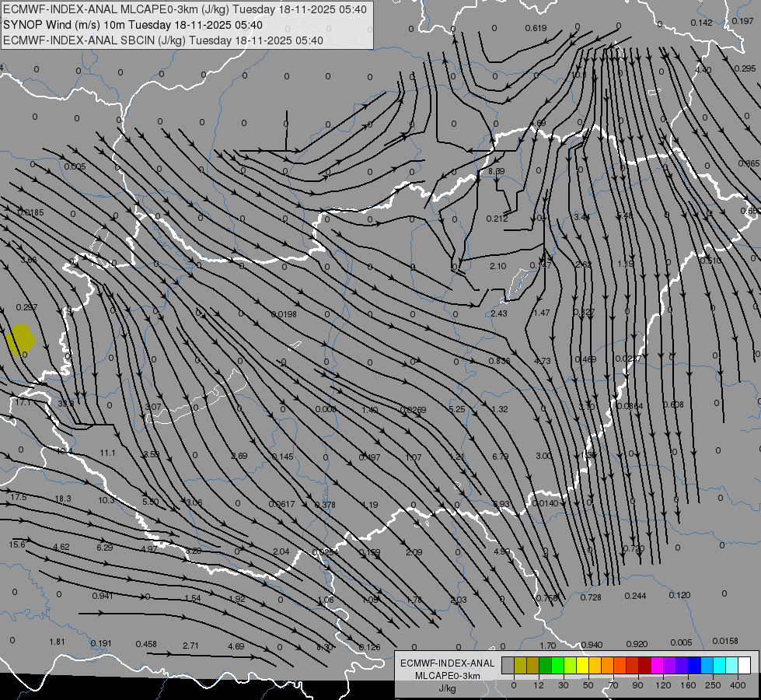Click the grid value 6.79
This screenshot has height=700, width=761.
501,457
